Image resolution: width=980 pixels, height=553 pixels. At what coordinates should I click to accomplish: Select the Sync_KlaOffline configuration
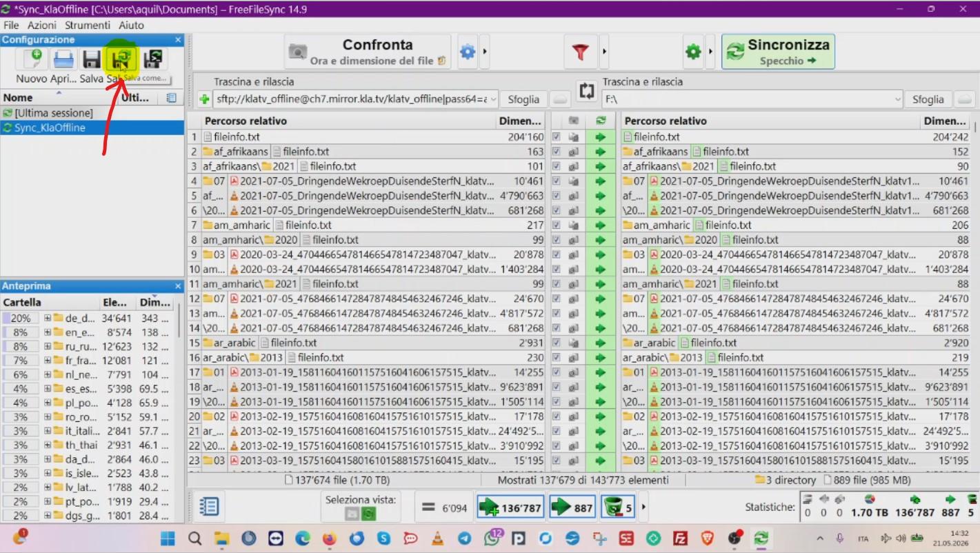click(92, 128)
